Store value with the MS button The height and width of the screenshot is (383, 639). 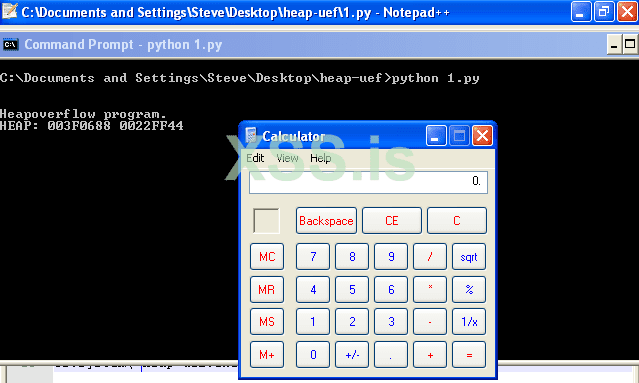[x=267, y=322]
